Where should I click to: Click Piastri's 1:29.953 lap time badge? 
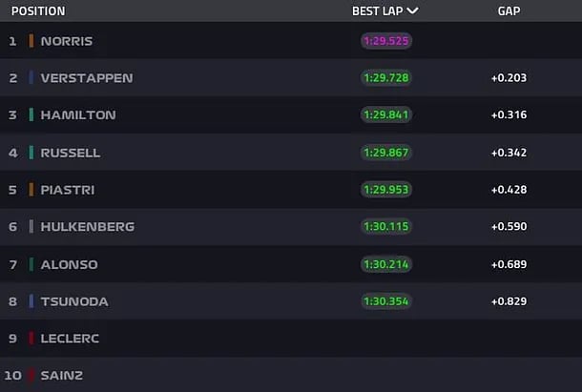[x=386, y=190]
